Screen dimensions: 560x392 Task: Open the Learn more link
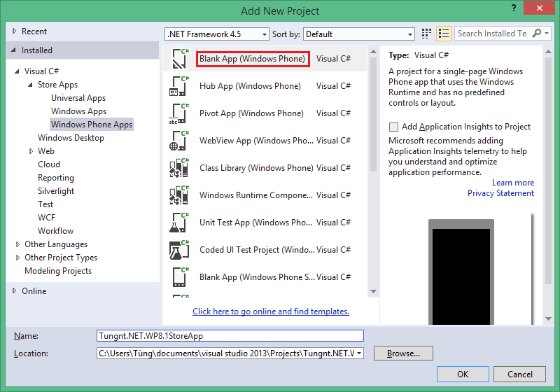click(x=513, y=183)
